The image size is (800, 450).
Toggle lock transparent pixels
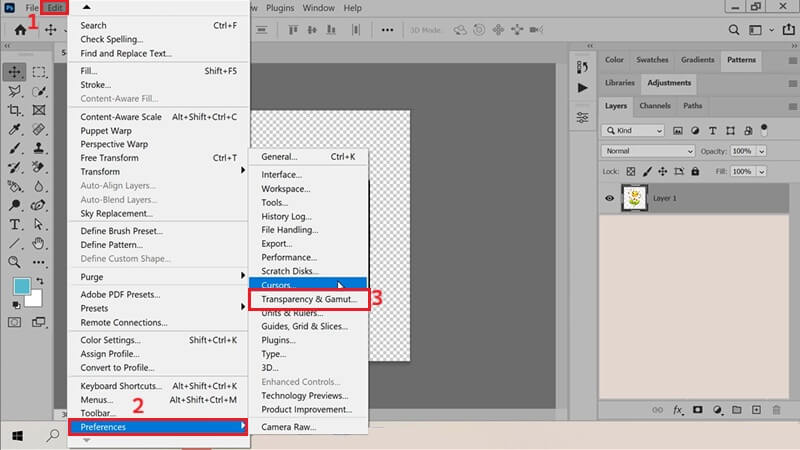click(631, 171)
